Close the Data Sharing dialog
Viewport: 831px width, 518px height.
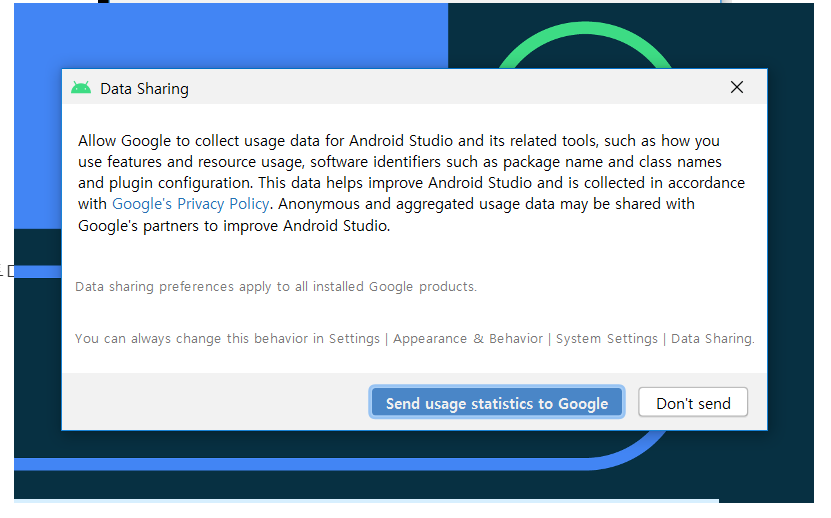(x=737, y=87)
